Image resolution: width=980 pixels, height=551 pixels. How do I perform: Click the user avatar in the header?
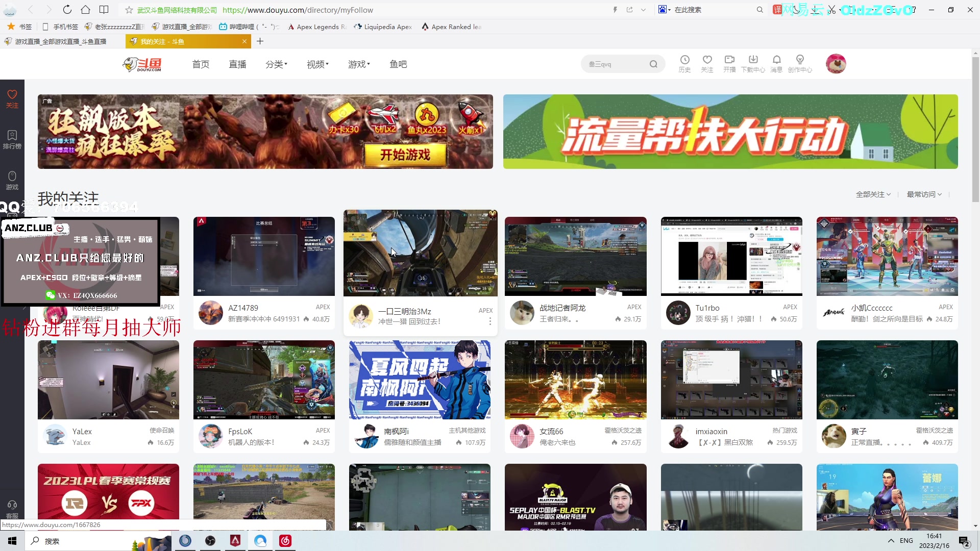click(836, 64)
